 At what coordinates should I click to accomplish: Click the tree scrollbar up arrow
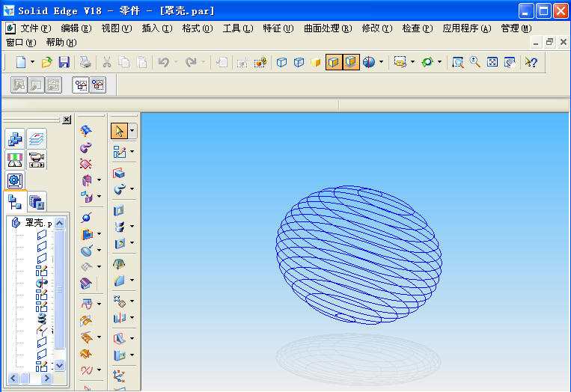click(59, 223)
